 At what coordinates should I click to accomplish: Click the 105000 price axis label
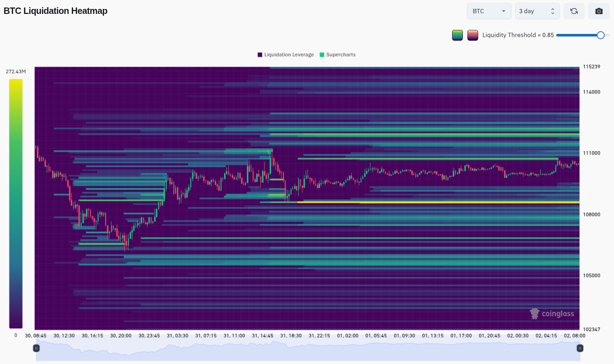point(592,275)
